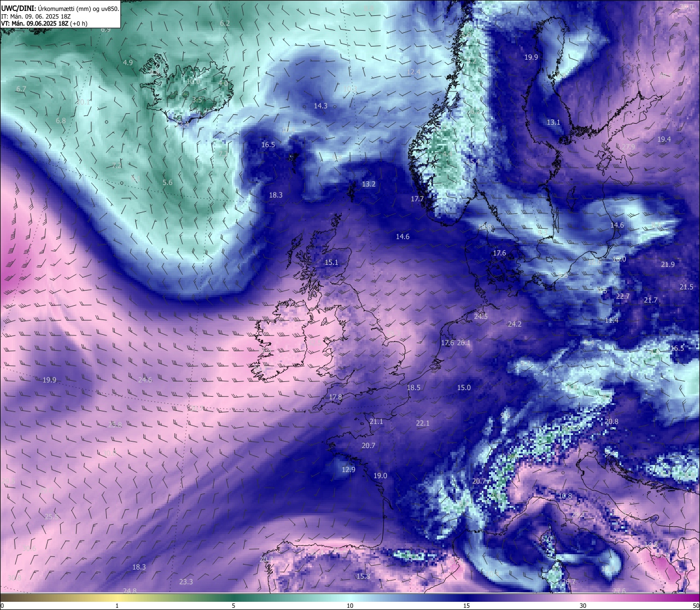
Task: Click the IT initialization time line
Action: tap(36, 16)
